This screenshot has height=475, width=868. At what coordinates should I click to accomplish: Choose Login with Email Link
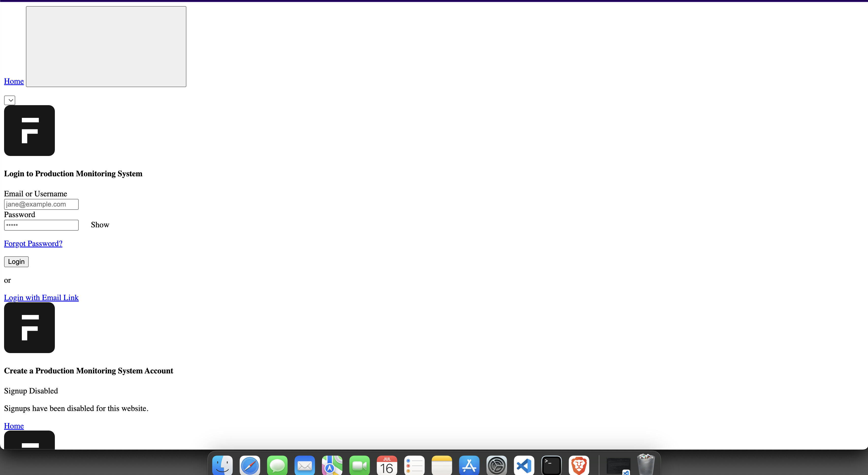pyautogui.click(x=41, y=298)
